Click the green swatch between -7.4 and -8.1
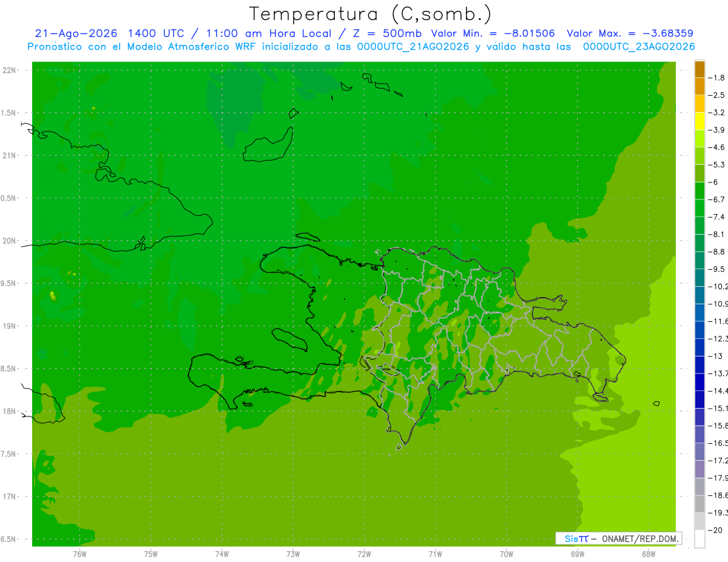This screenshot has width=728, height=562. click(x=699, y=226)
